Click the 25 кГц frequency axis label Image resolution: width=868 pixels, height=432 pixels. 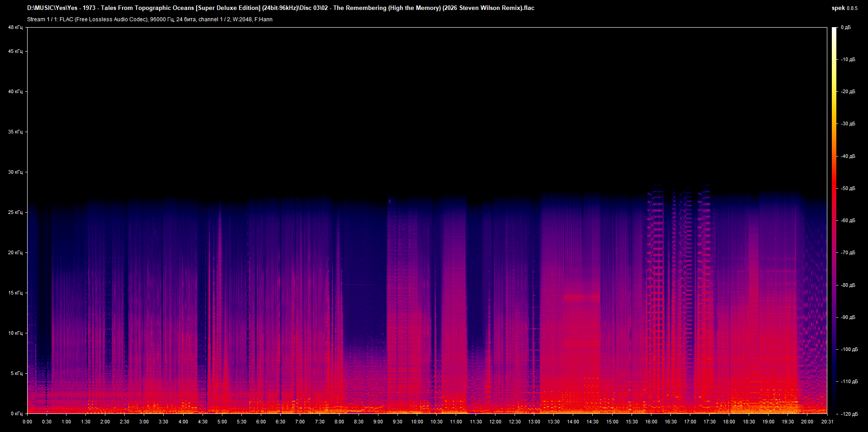15,213
